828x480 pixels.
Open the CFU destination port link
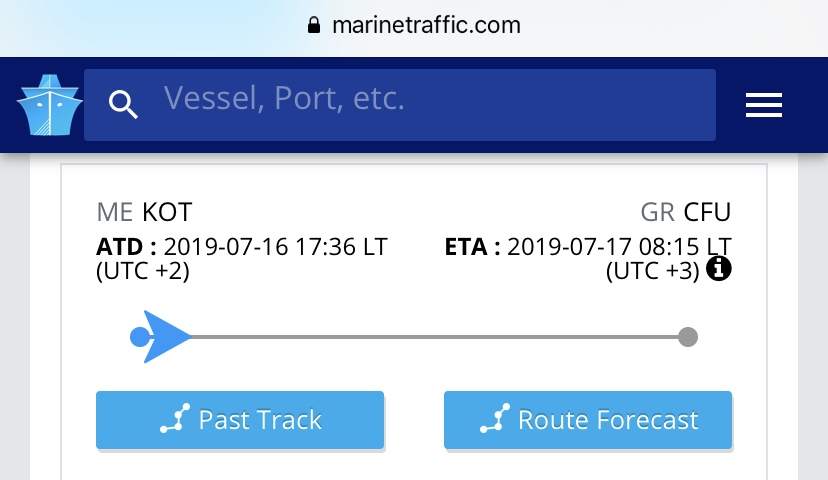(707, 212)
